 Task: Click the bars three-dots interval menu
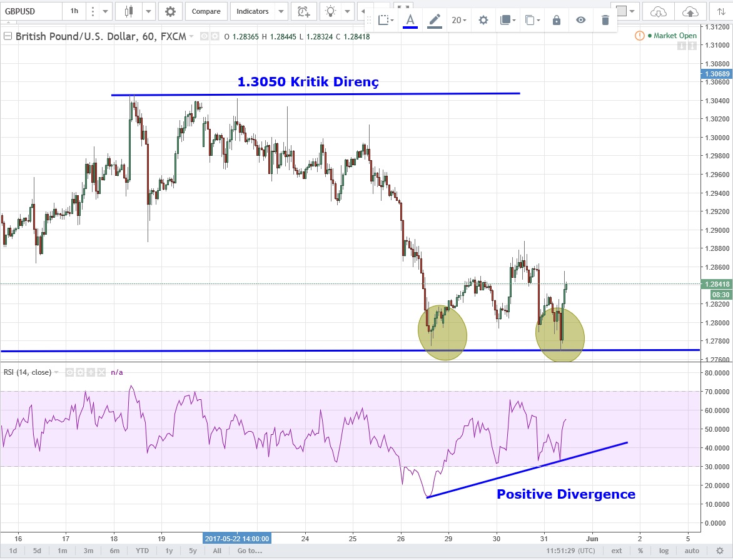click(x=93, y=11)
